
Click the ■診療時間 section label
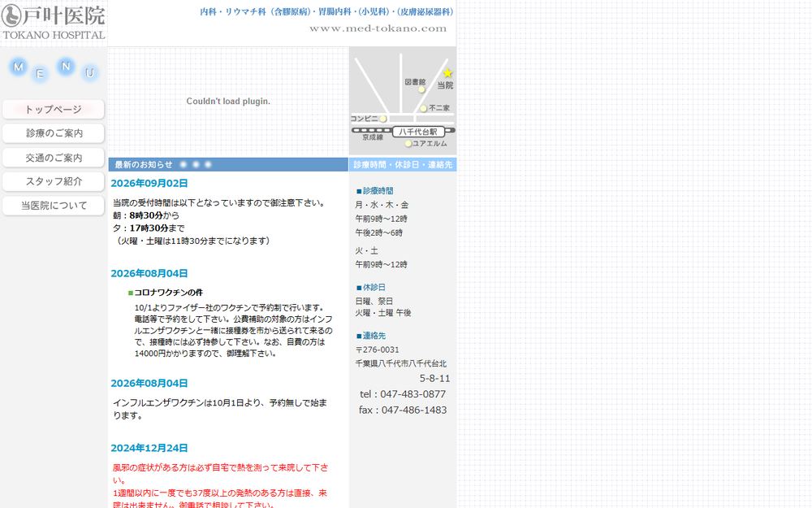click(375, 191)
